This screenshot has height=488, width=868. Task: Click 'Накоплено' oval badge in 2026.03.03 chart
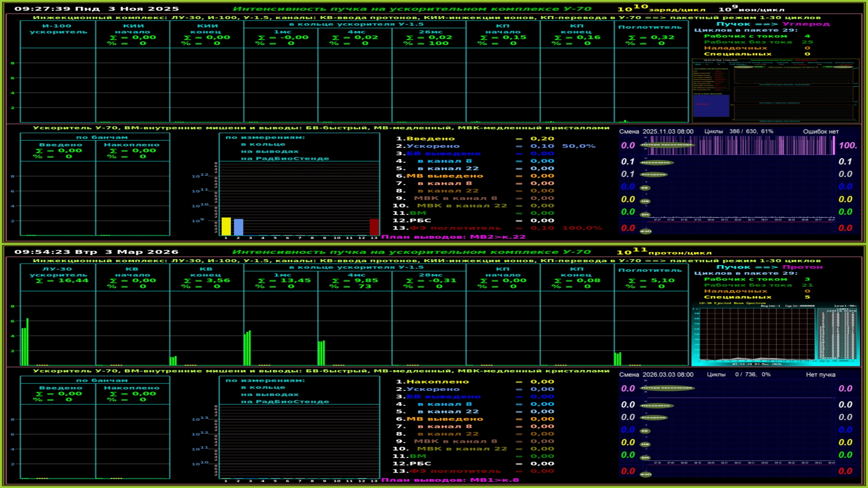pyautogui.click(x=657, y=406)
